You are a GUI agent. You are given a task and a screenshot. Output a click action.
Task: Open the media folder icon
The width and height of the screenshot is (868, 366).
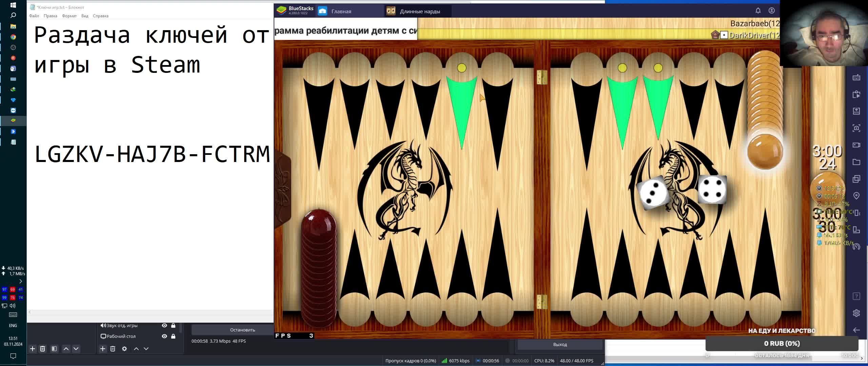coord(856,162)
